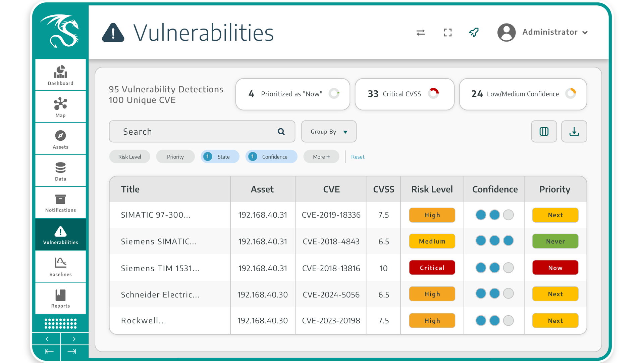The width and height of the screenshot is (644, 363).
Task: Sort by the Risk Level column header
Action: (432, 189)
